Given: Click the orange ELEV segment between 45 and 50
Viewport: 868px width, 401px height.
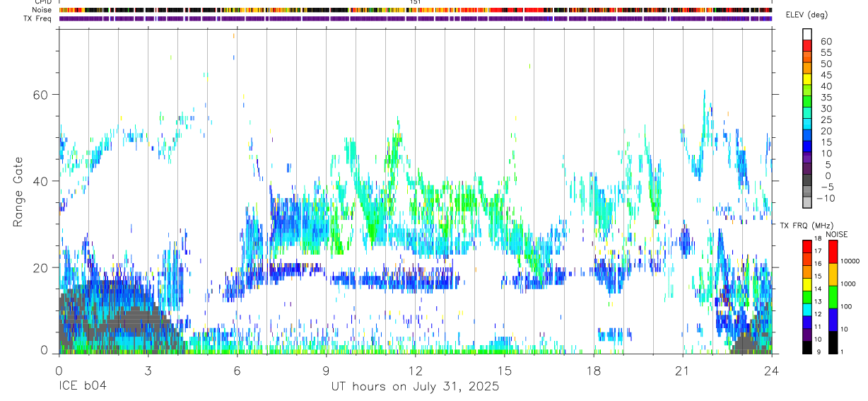Looking at the screenshot, I should [807, 68].
